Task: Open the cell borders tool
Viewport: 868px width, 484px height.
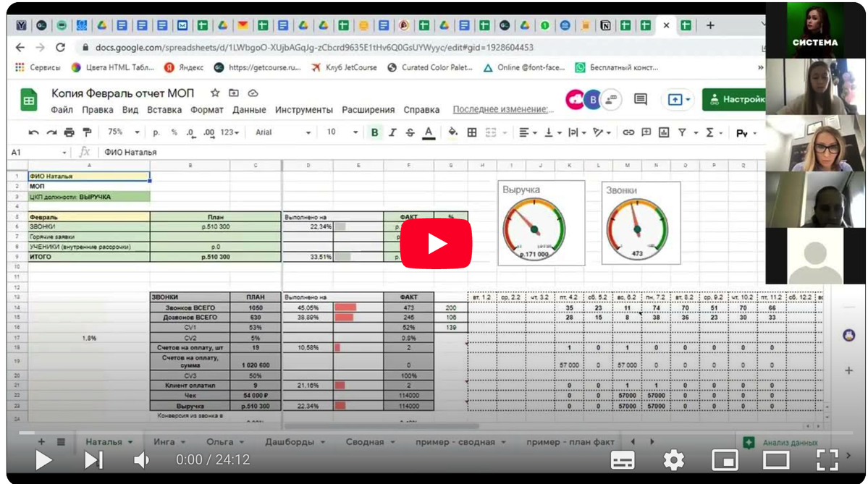Action: (471, 132)
